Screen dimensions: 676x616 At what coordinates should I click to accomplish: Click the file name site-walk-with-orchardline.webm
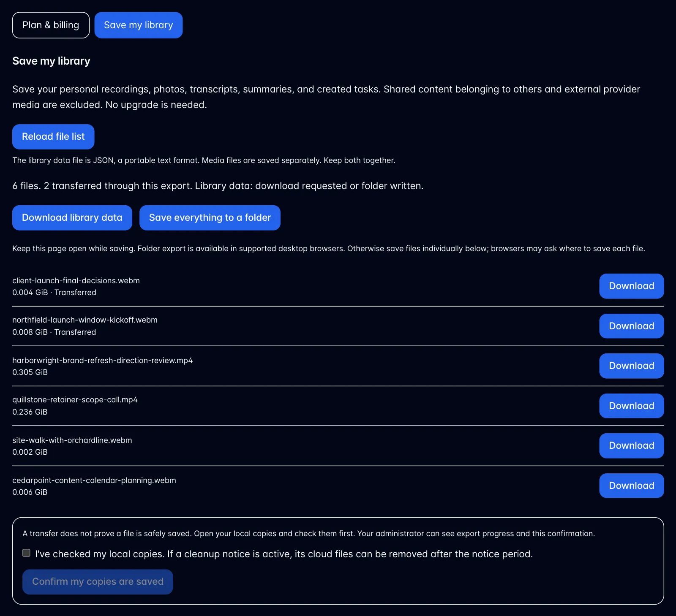[x=72, y=440]
